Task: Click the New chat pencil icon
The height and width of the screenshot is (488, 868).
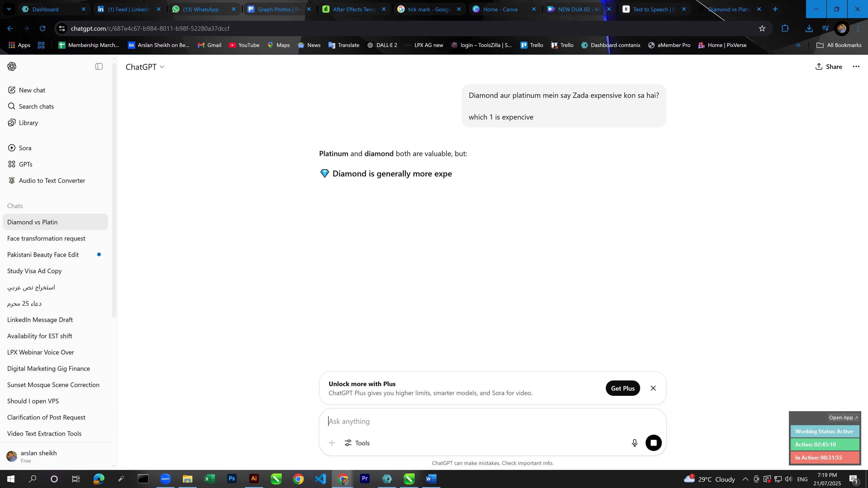Action: click(12, 90)
